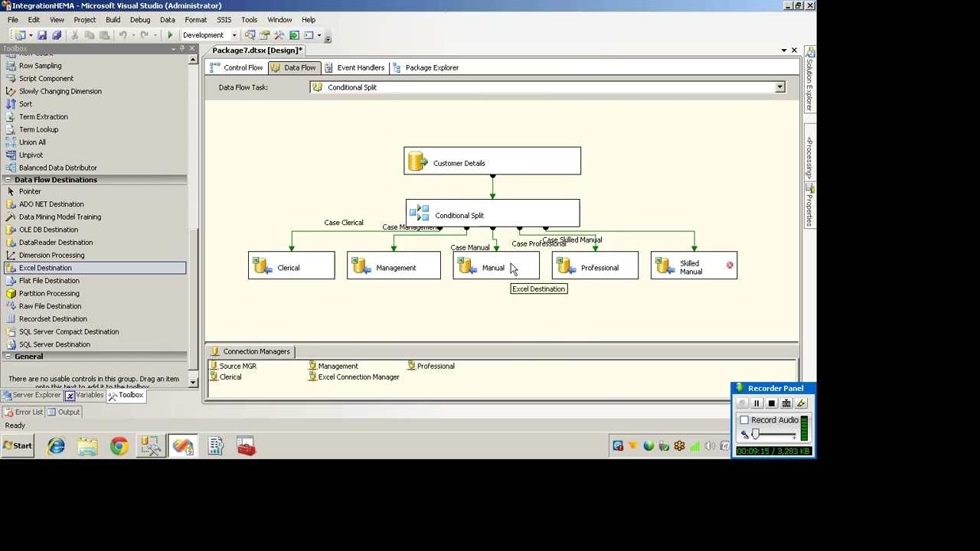Toggle the Record Audio checkbox

[x=744, y=420]
